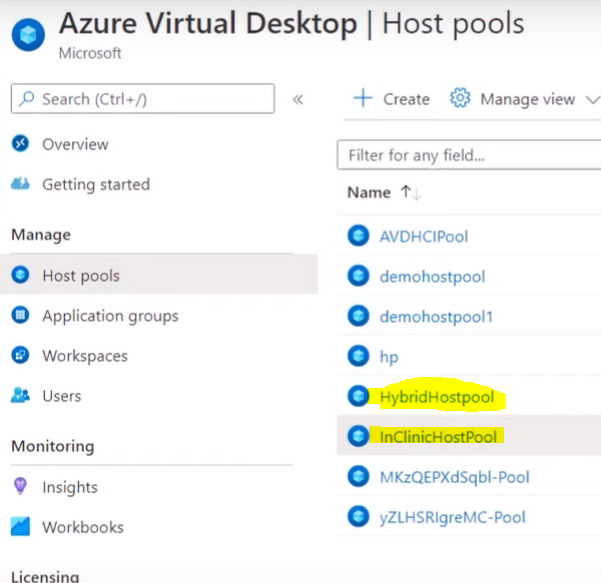Go to Workspaces in the sidebar
This screenshot has height=583, width=601.
click(85, 356)
